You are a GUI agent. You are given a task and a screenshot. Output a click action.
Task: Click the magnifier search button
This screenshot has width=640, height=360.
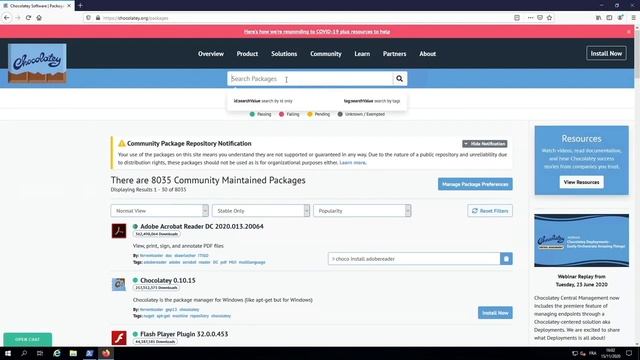pyautogui.click(x=400, y=79)
